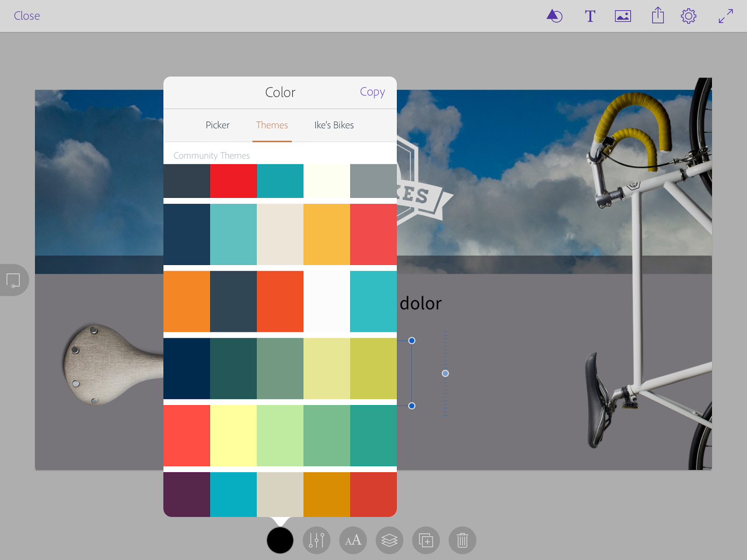Open the share icon in the top toolbar
The height and width of the screenshot is (560, 747).
point(657,15)
